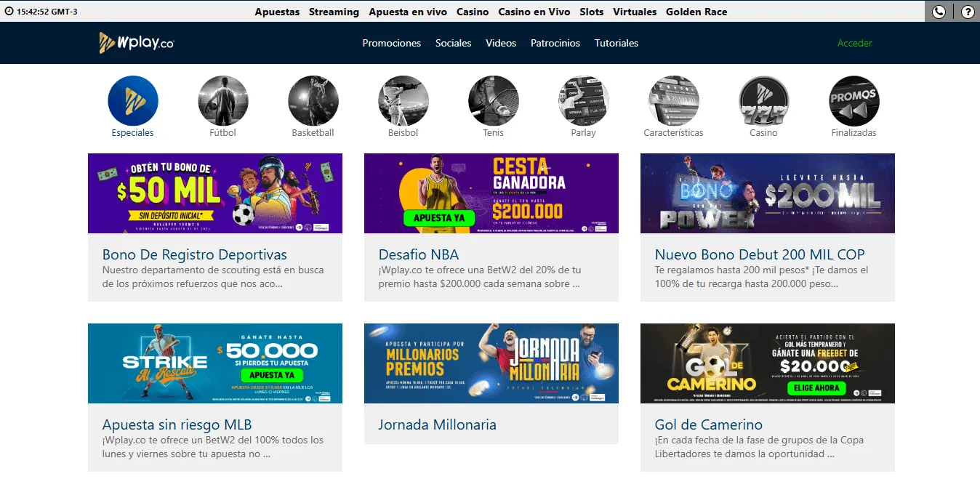Open Slots menu item
This screenshot has height=479, width=980.
[592, 12]
